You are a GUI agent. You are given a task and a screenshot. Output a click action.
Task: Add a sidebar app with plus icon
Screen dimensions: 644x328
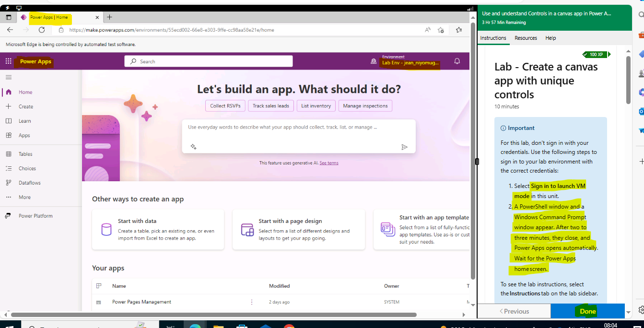coord(641,161)
